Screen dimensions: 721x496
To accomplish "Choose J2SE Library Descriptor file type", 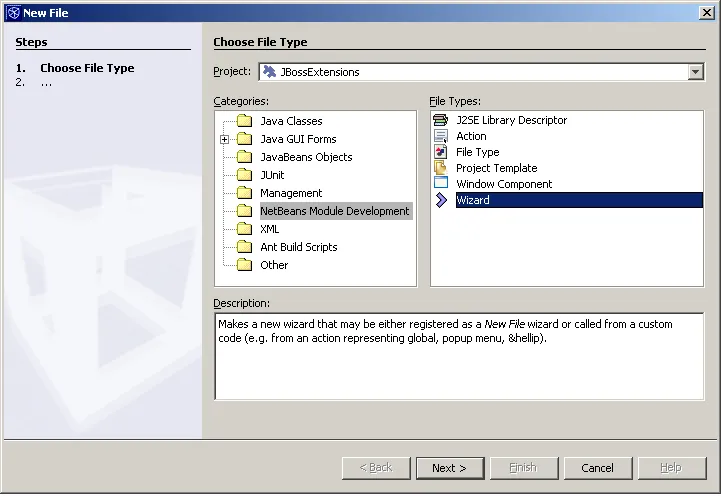I will pos(511,120).
